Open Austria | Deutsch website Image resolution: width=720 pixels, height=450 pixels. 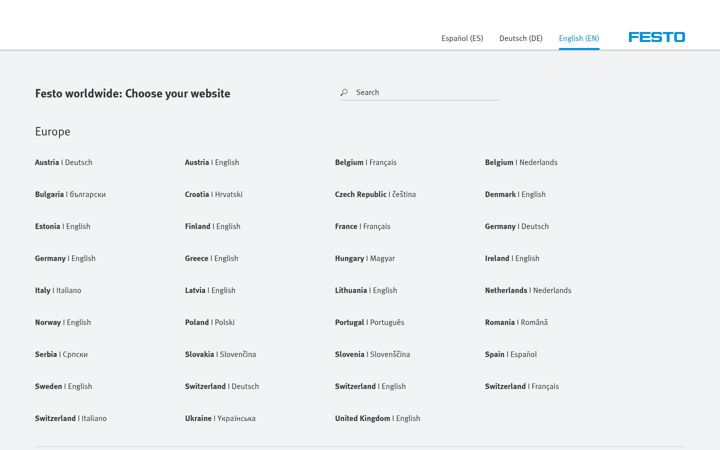(x=63, y=162)
